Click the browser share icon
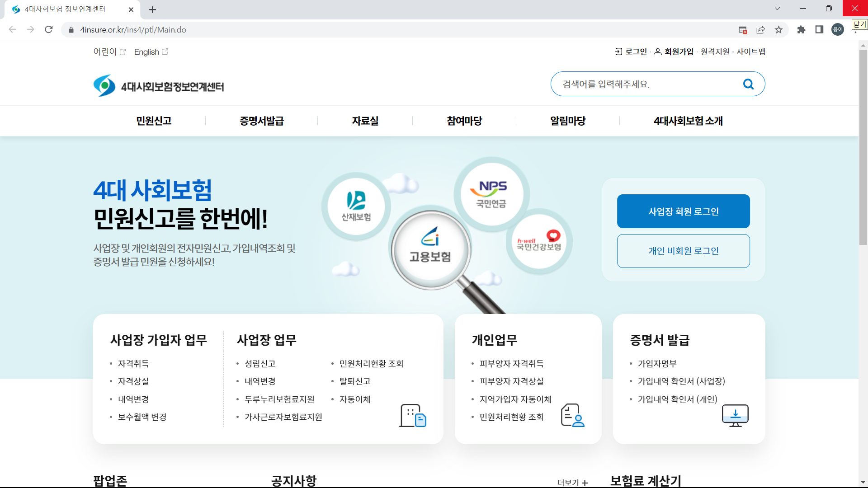868x488 pixels. (x=761, y=29)
